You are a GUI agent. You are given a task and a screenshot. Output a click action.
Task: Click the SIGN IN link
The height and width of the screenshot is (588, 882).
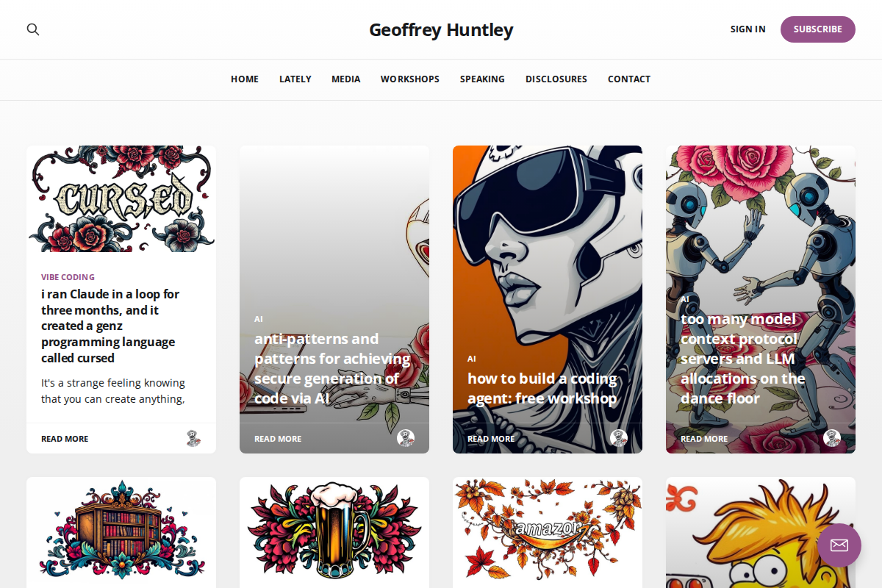coord(747,29)
